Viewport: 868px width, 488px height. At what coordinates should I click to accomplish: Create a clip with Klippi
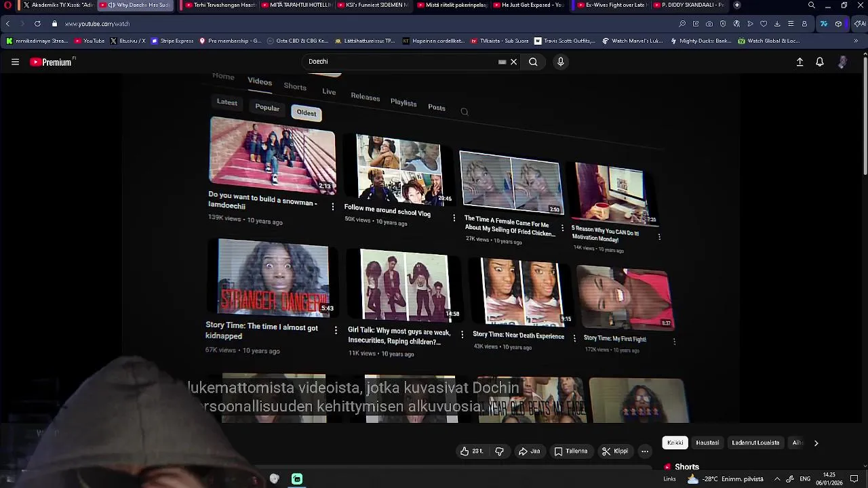pos(615,451)
